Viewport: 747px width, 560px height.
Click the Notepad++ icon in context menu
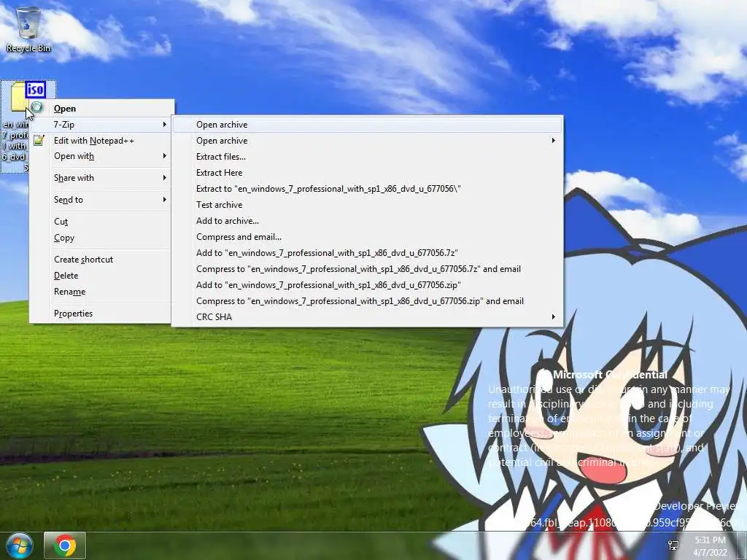(39, 141)
